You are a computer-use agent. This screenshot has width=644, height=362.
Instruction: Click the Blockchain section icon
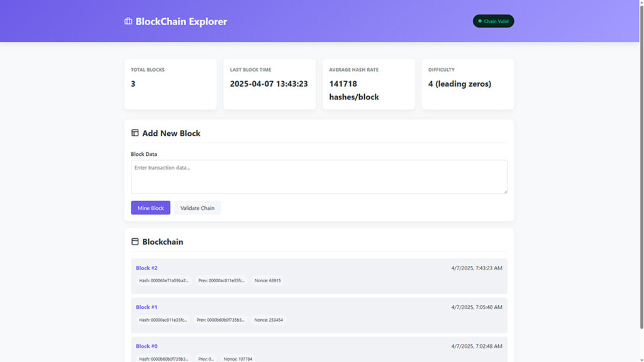pos(135,241)
